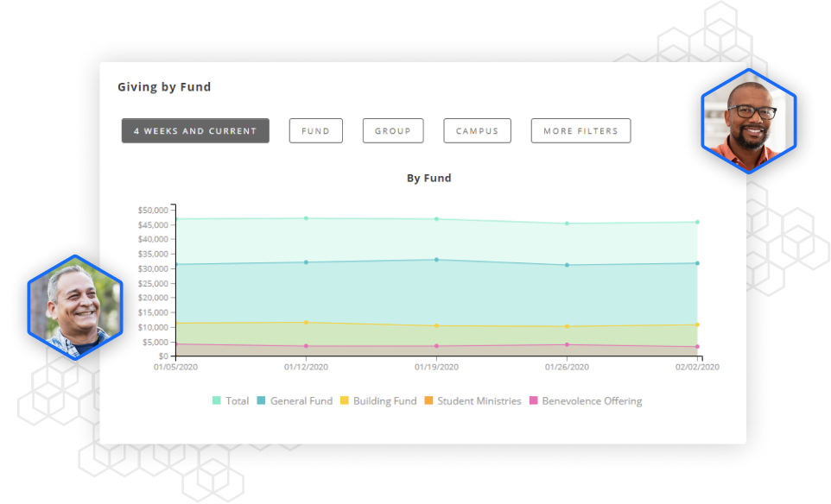Click Building Fund data point at 01/26/2020
831x504 pixels.
[x=567, y=326]
